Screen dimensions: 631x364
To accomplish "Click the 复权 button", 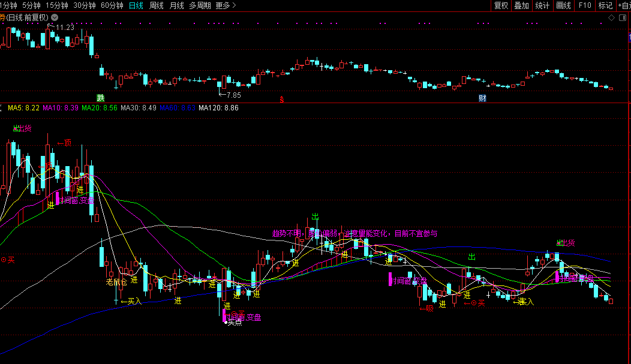I will coord(501,5).
